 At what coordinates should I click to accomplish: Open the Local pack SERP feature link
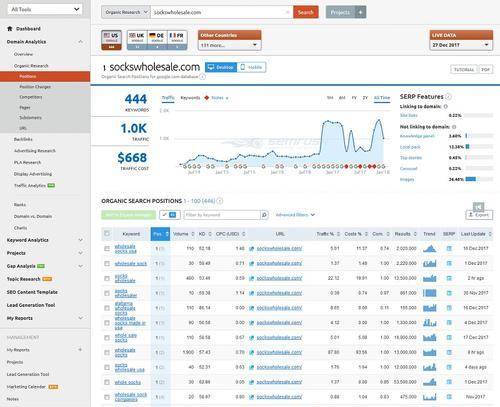click(x=410, y=147)
